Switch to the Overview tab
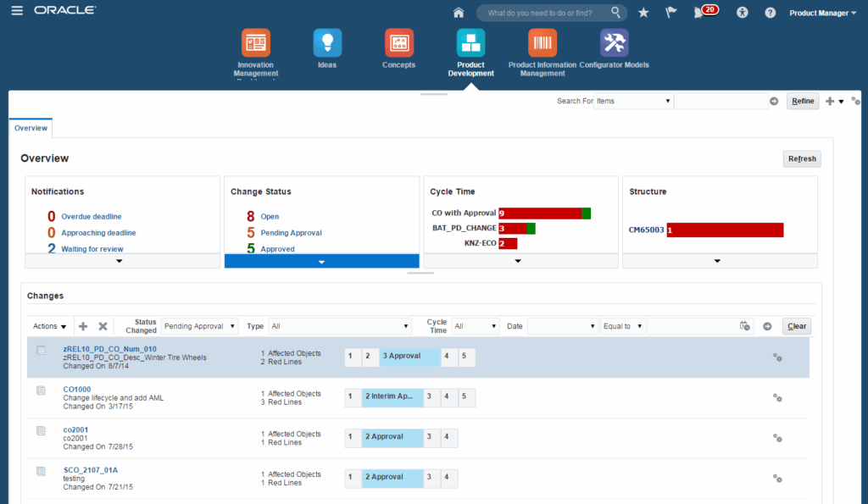Screen dimensions: 868x504 (x=30, y=127)
